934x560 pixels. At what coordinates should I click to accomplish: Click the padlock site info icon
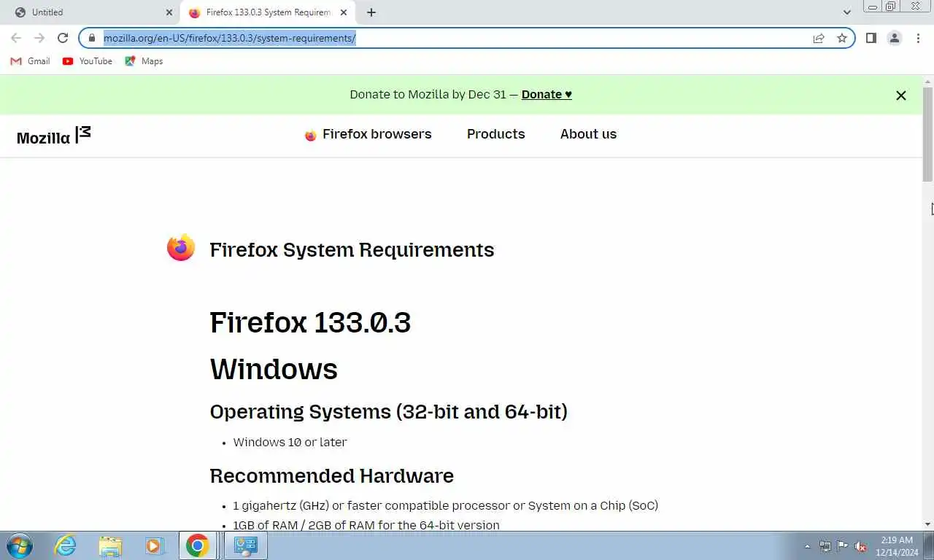92,38
